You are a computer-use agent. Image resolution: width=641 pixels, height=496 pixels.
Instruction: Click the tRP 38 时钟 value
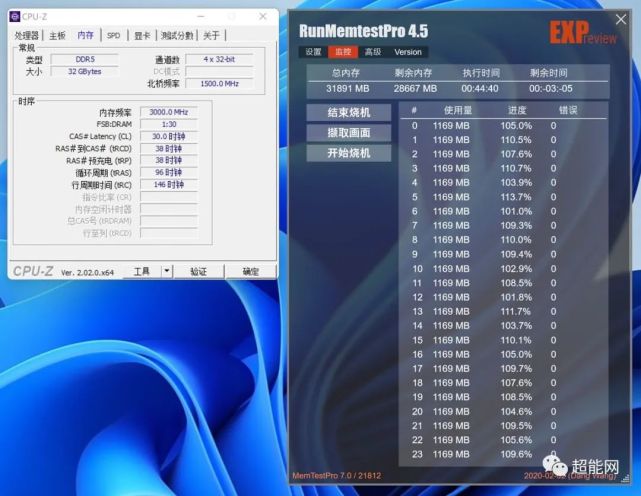click(x=169, y=160)
